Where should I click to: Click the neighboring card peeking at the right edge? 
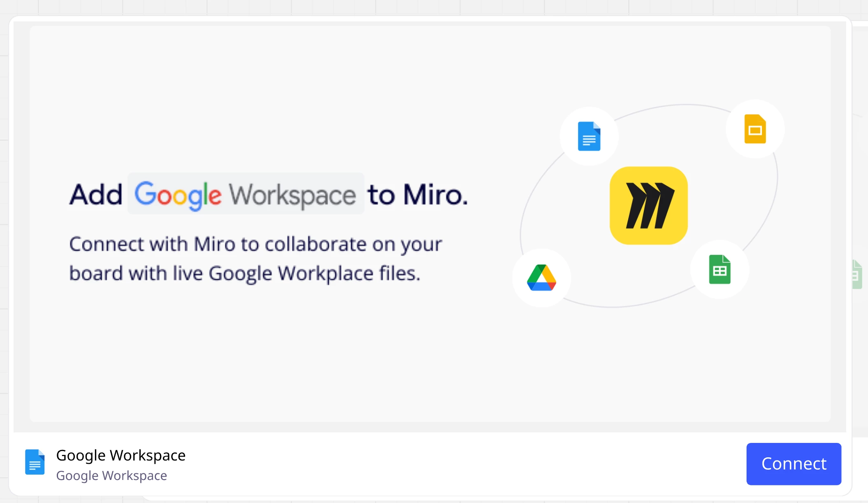click(x=860, y=165)
